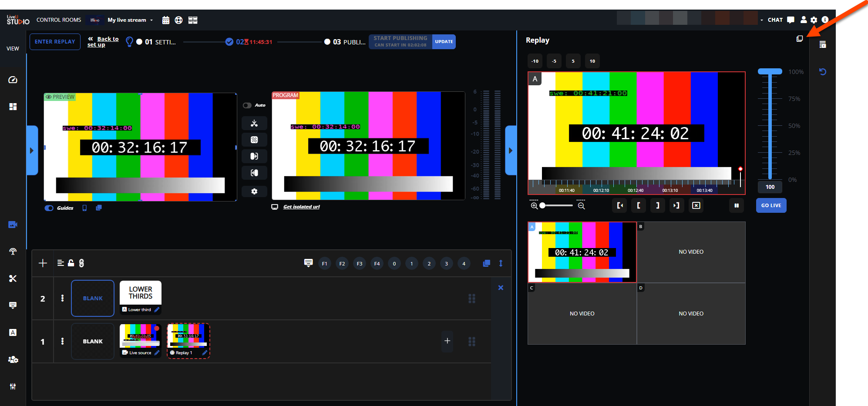Click the mark-in bracket icon
Image resolution: width=868 pixels, height=406 pixels.
pos(639,205)
